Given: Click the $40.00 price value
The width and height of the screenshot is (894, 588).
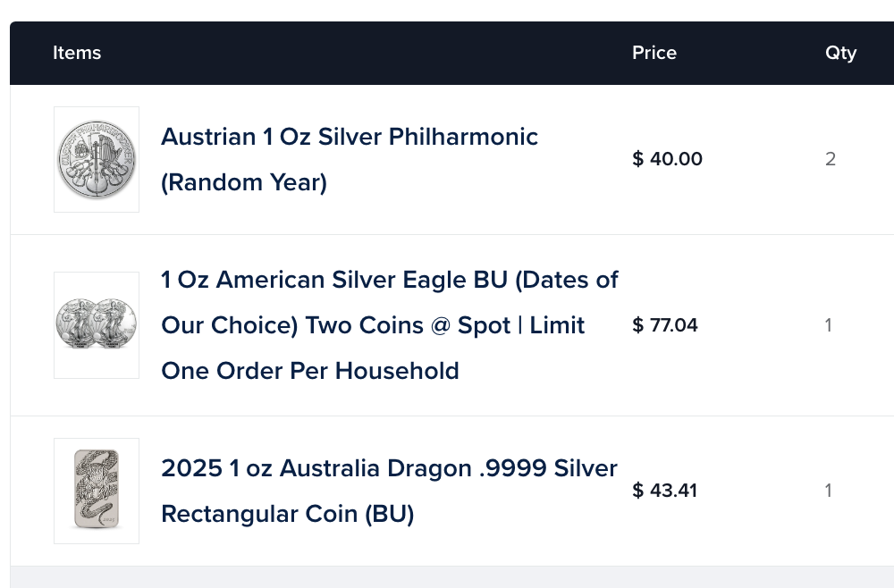Looking at the screenshot, I should pos(667,160).
